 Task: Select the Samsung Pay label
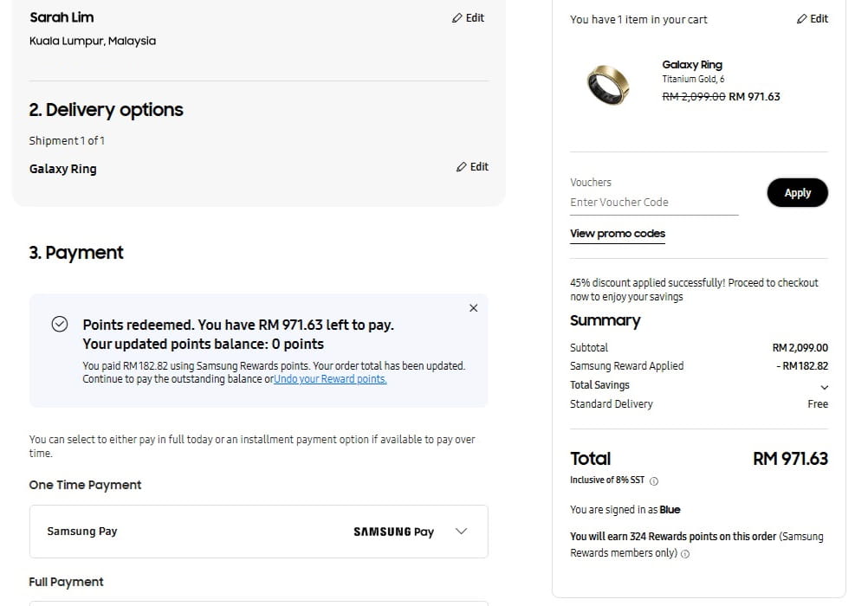click(82, 532)
